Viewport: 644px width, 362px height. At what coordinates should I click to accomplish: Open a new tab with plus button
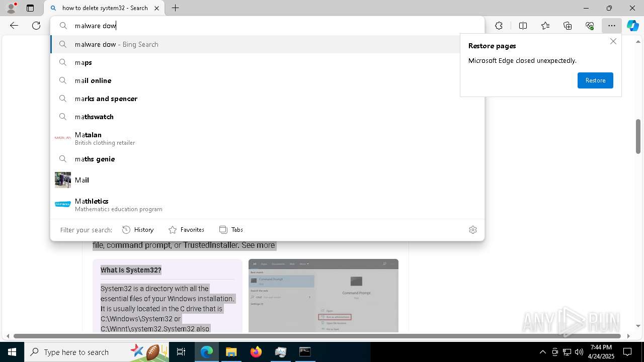[x=175, y=8]
